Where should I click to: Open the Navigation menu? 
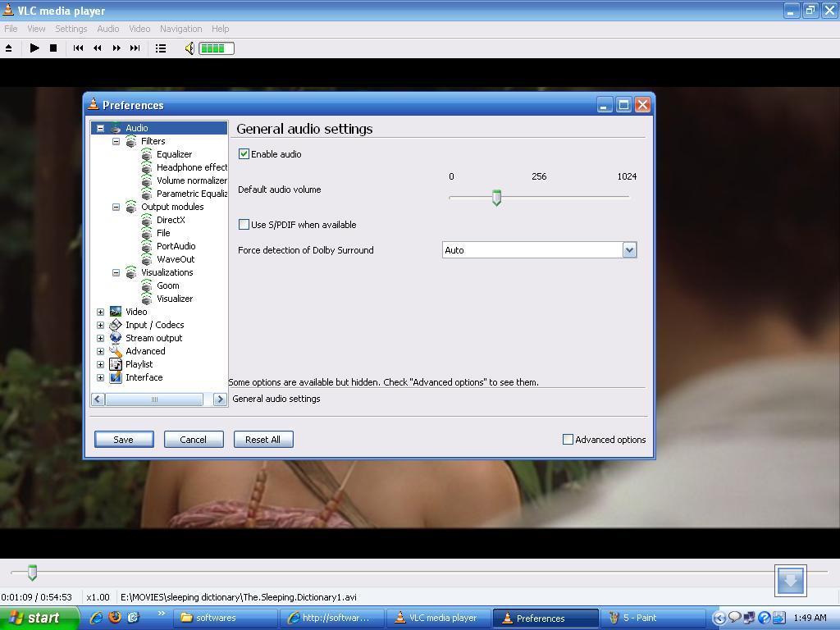tap(180, 28)
